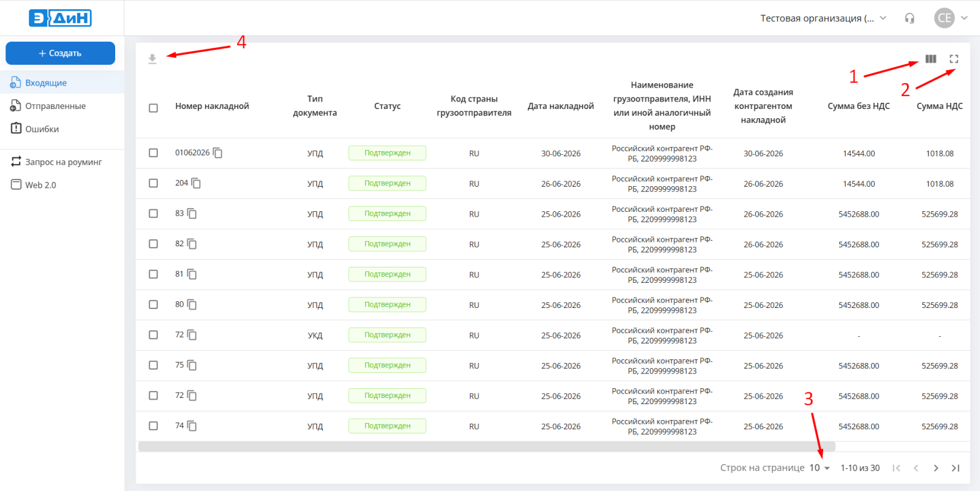Viewport: 980px width, 491px height.
Task: Copy invoice number 72 in УКД row
Action: pyautogui.click(x=192, y=335)
